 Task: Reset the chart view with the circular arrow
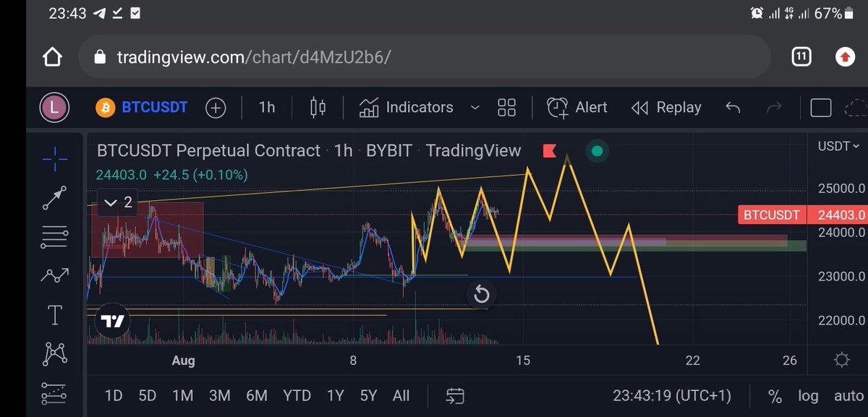click(482, 294)
